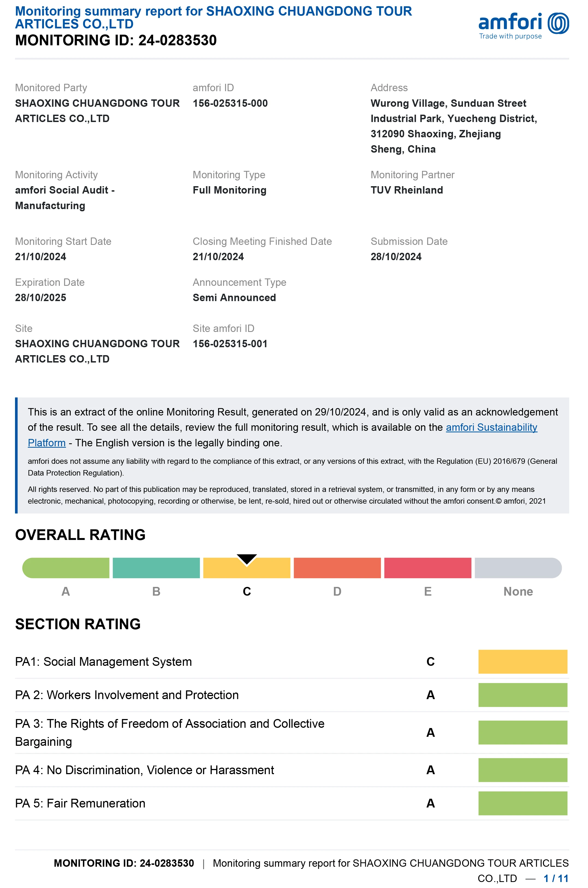
Task: Click the Platform link continuation text
Action: [x=46, y=442]
